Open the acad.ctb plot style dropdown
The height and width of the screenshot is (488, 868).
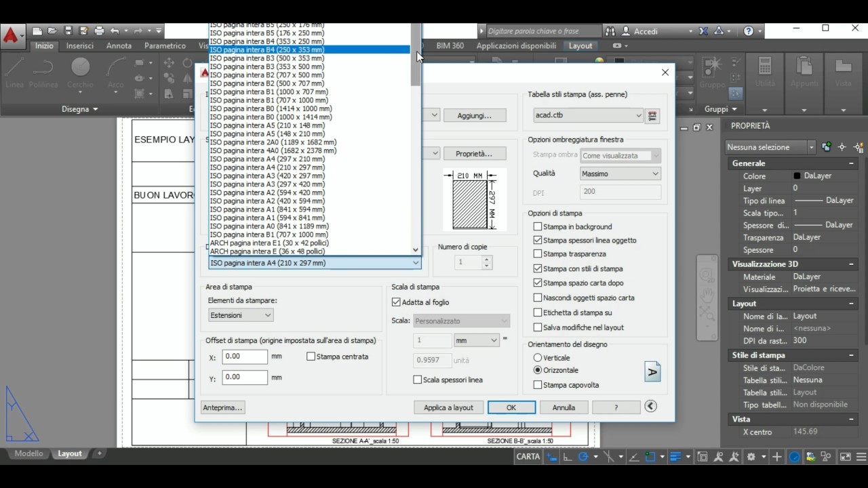(588, 116)
